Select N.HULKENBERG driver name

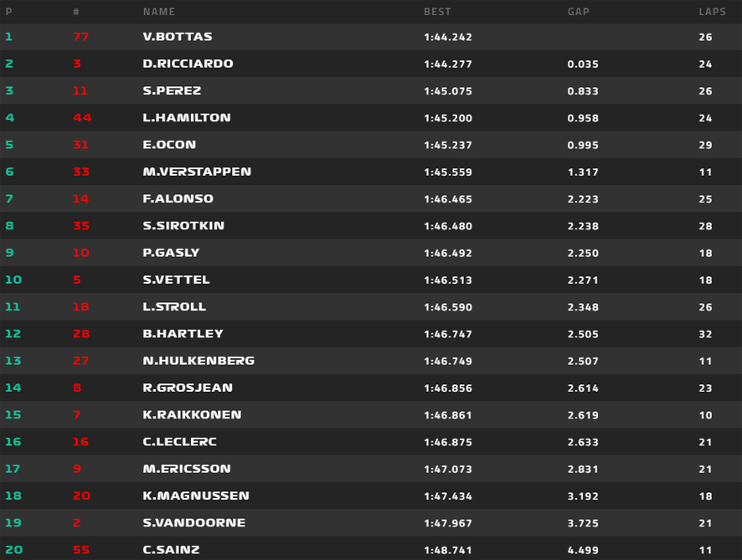click(198, 361)
